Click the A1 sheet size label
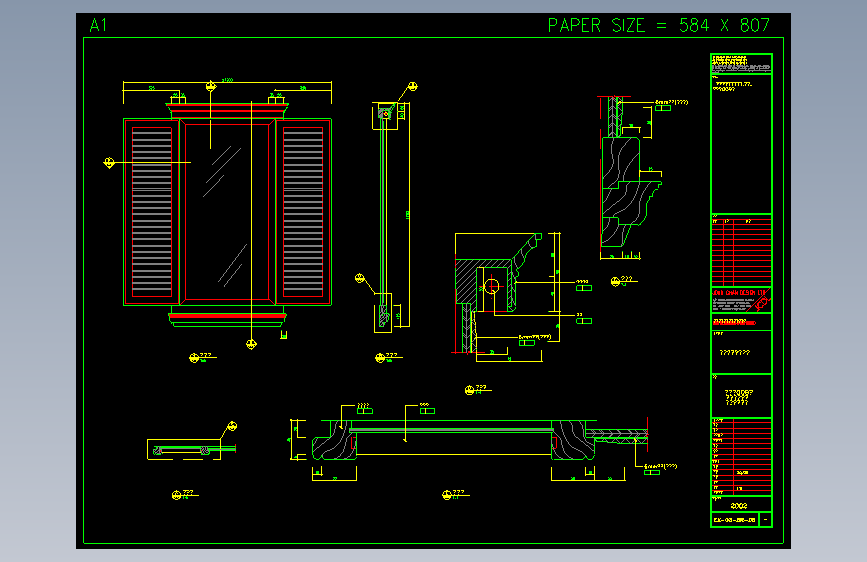Viewport: 867px width, 562px height. [98, 25]
